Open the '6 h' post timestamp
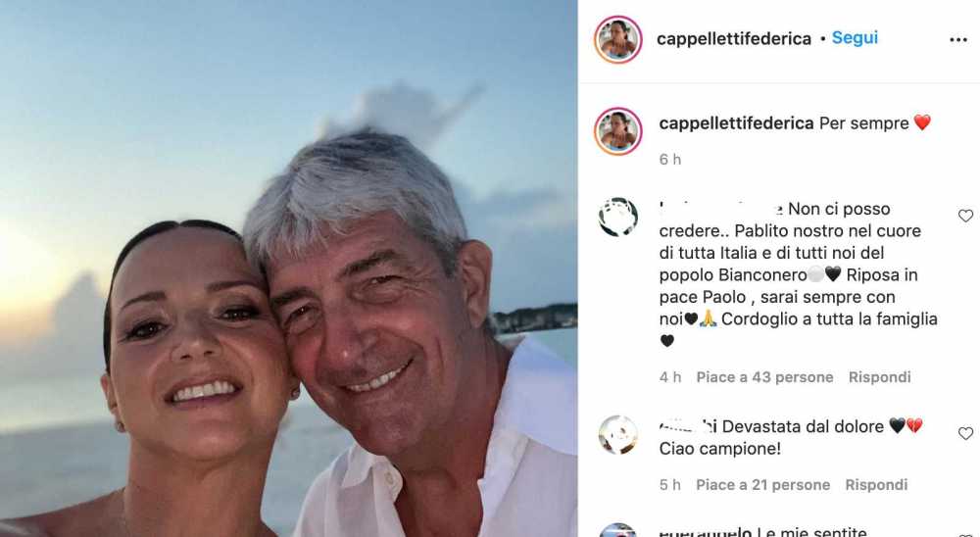Viewport: 980px width, 537px height. (670, 160)
